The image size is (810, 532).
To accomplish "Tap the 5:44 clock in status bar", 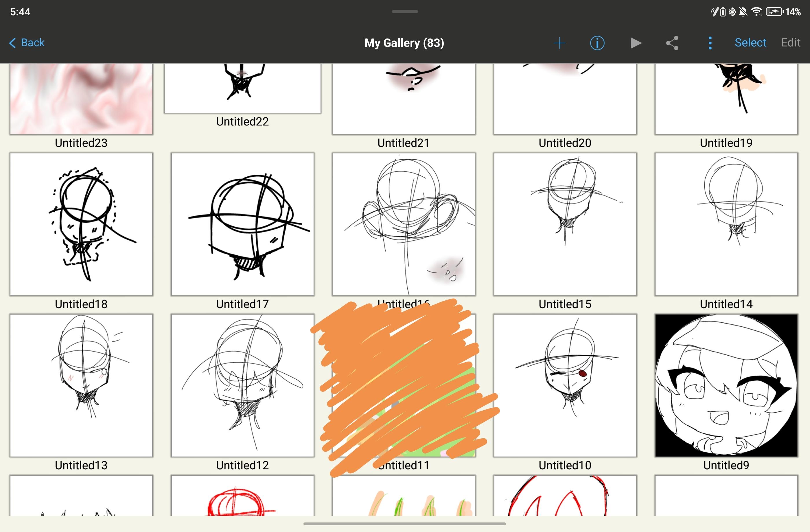I will [x=20, y=12].
